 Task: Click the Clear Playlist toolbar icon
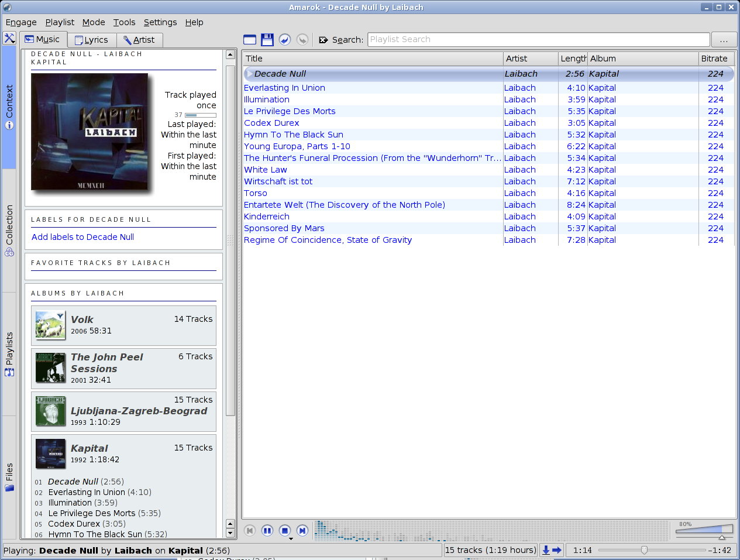(250, 39)
